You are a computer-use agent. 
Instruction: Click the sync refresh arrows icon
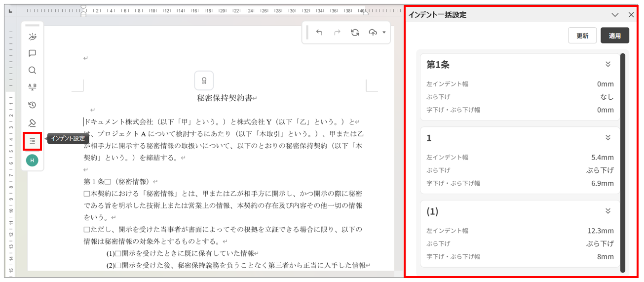[x=355, y=33]
